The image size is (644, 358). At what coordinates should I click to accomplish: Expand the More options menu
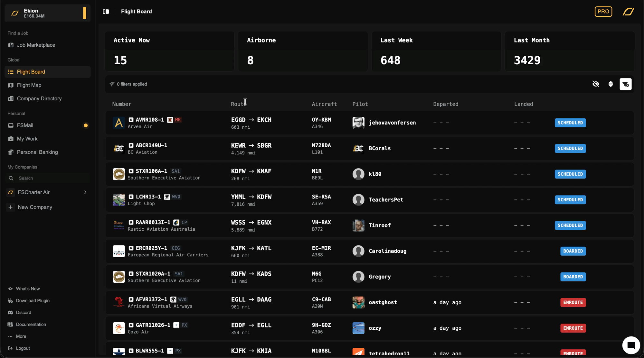[x=21, y=336]
